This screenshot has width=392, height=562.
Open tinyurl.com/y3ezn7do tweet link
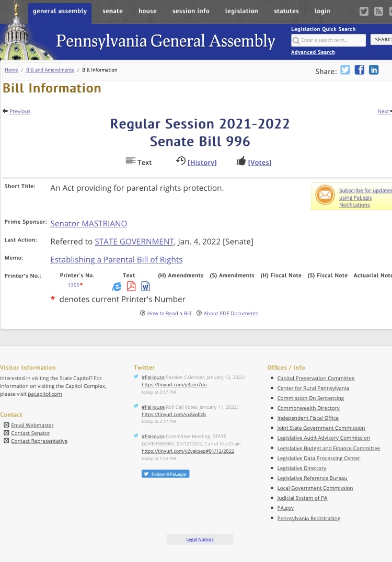pyautogui.click(x=174, y=385)
